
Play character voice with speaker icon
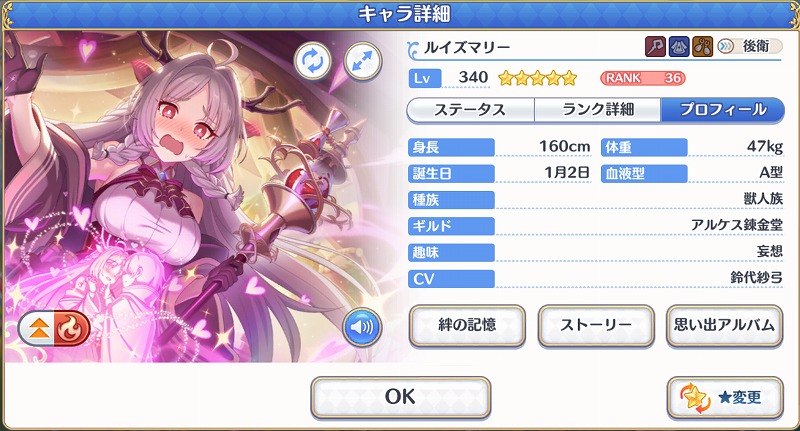362,327
